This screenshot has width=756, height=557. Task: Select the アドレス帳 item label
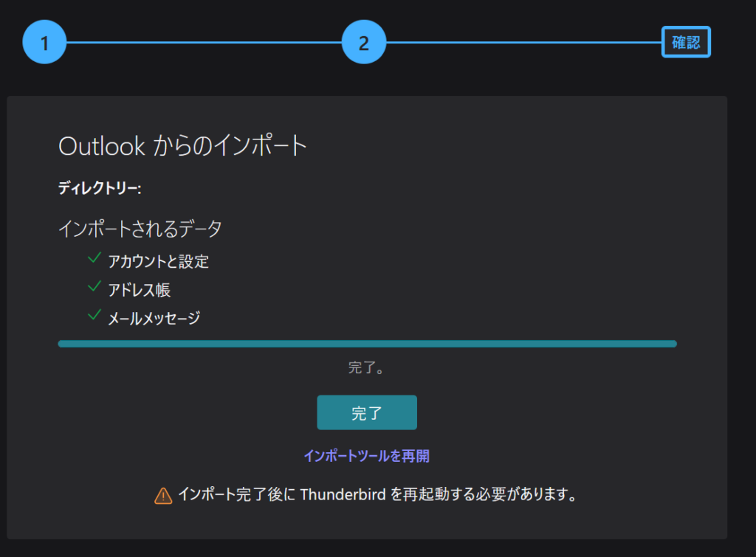pyautogui.click(x=140, y=290)
